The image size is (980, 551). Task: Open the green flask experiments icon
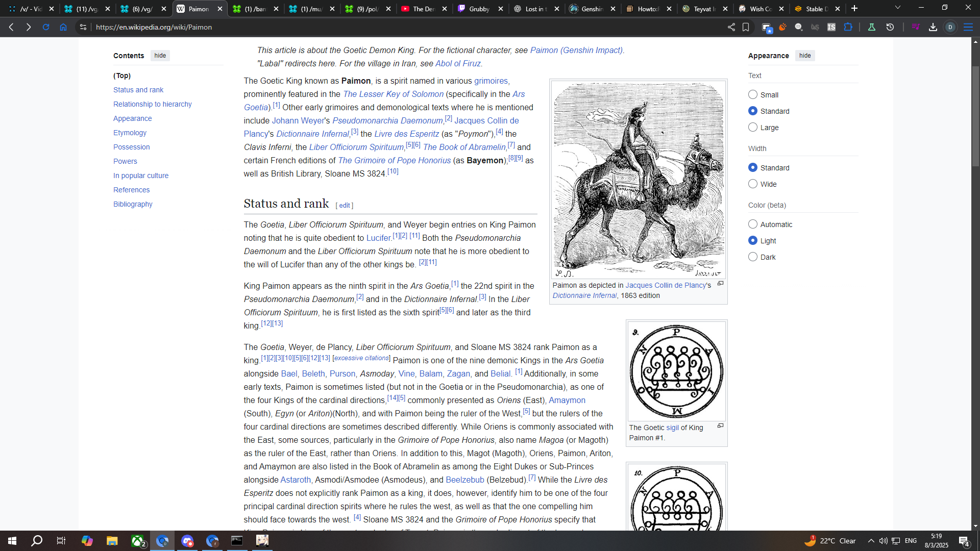click(x=872, y=27)
